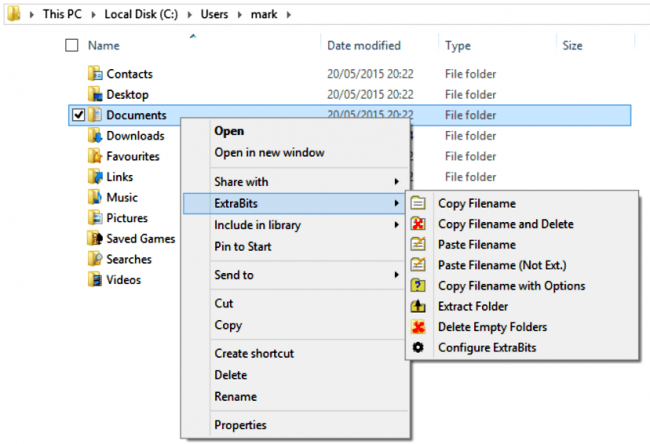Uncheck the Documents folder checkbox
The height and width of the screenshot is (444, 650).
pyautogui.click(x=78, y=116)
